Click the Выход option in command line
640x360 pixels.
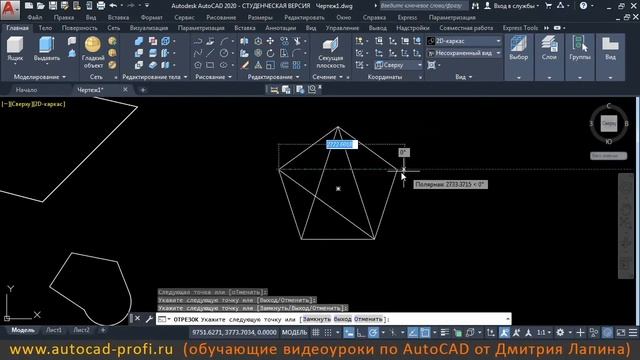point(342,319)
